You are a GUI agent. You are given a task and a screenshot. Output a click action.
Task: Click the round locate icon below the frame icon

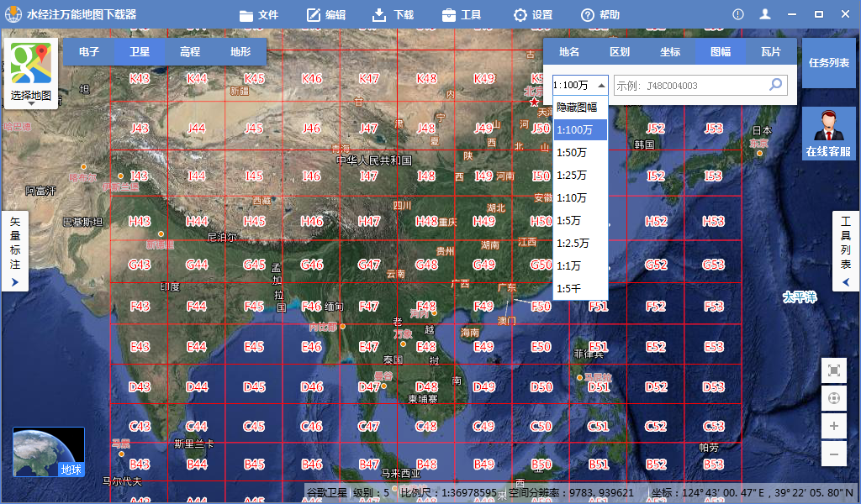tap(833, 398)
